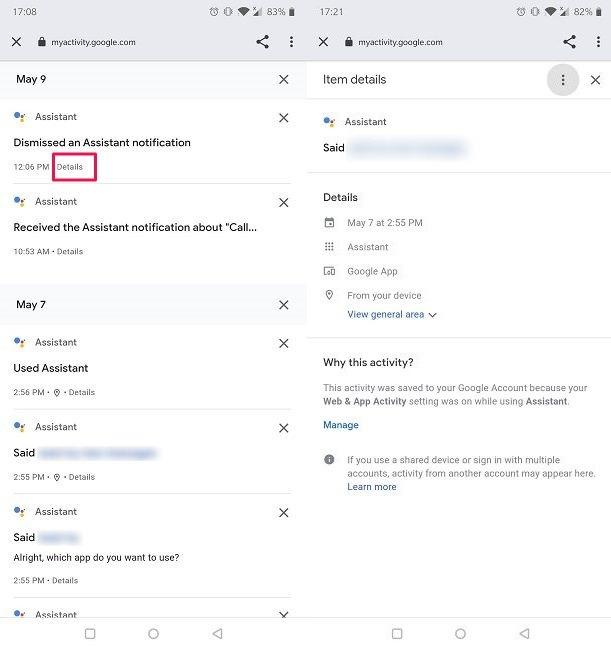Share the page from left screen toolbar

pyautogui.click(x=262, y=41)
